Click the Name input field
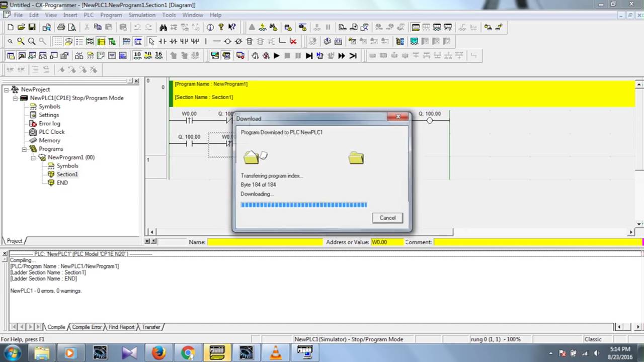The height and width of the screenshot is (362, 644). tap(265, 242)
